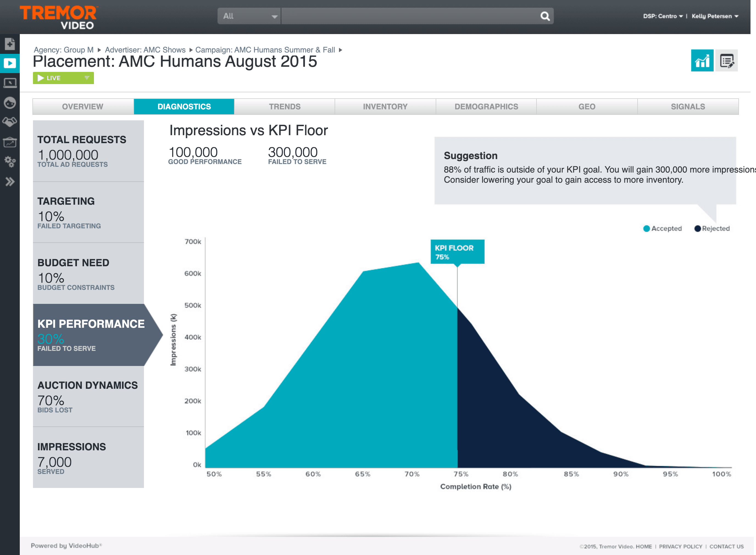Go to Agency: Group M breadcrumb
756x555 pixels.
click(63, 50)
